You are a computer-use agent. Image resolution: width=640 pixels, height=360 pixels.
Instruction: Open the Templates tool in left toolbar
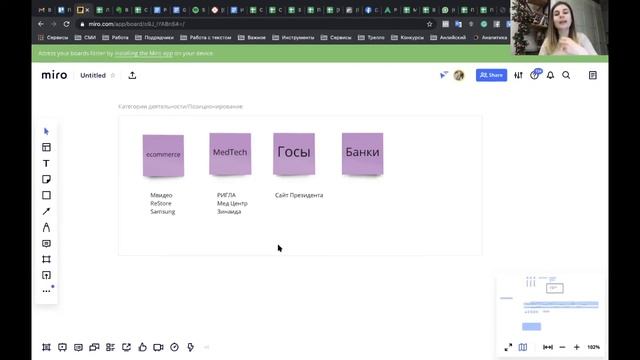point(46,147)
